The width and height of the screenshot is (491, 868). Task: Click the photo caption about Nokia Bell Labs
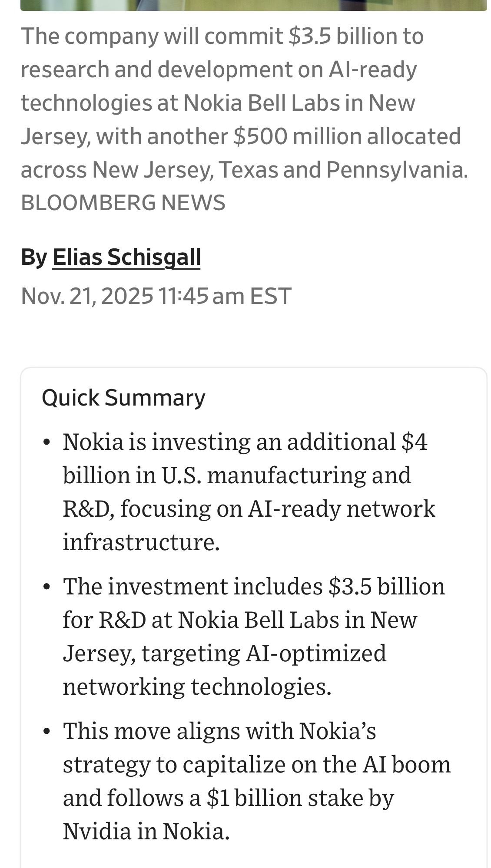(243, 103)
